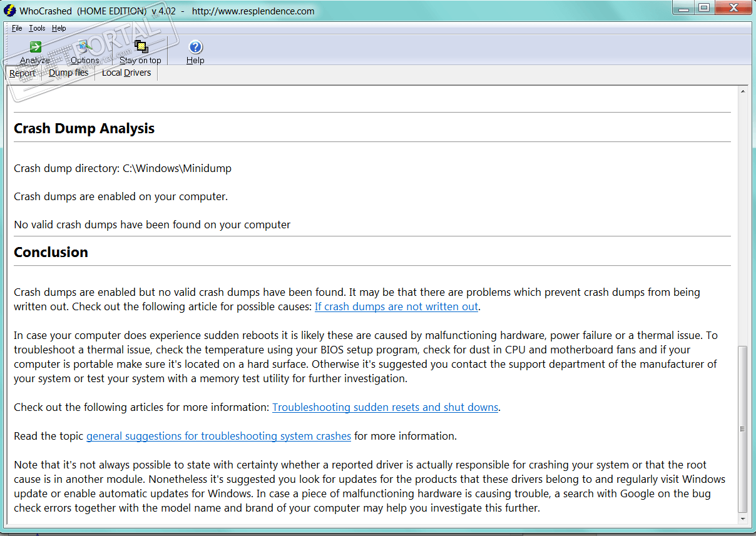The width and height of the screenshot is (756, 536).
Task: Click the vertical scrollbar thumb
Action: pyautogui.click(x=743, y=428)
